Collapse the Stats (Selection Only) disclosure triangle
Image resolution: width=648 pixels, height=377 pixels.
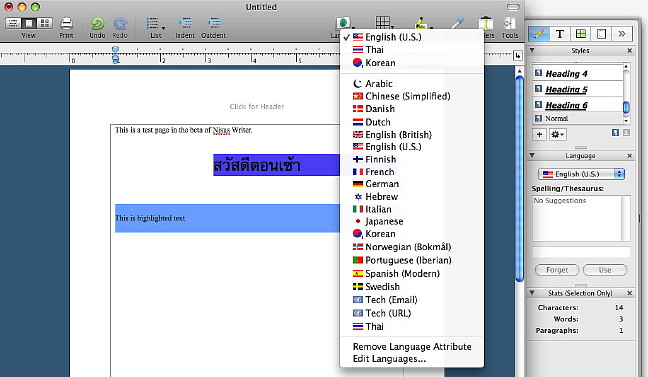pos(532,293)
